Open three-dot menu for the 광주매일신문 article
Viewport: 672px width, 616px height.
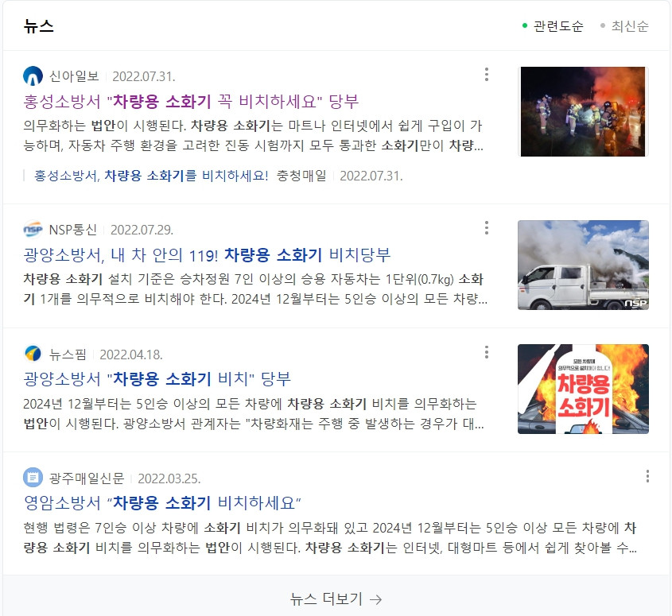647,476
